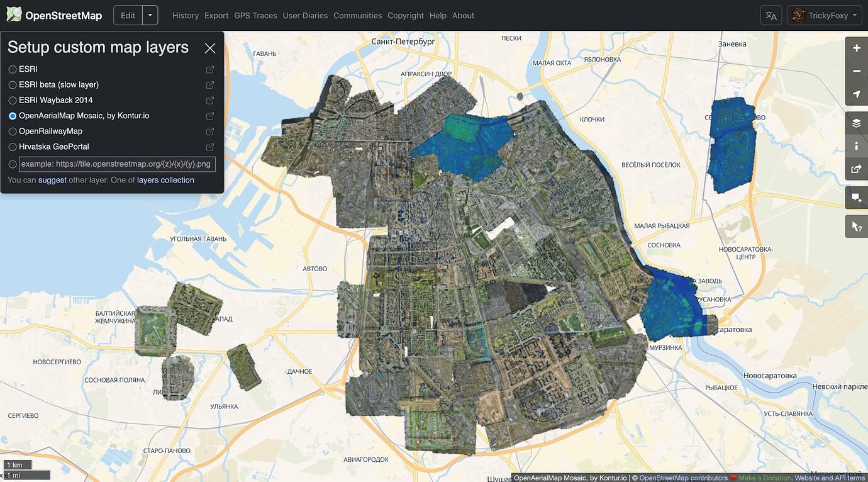Click the Новосаратовка label on the map

[x=770, y=376]
